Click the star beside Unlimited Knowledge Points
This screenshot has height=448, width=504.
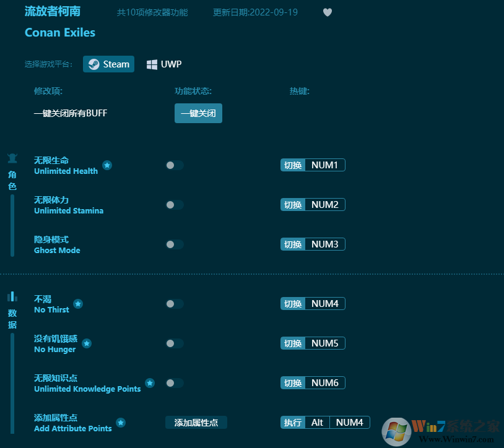click(x=149, y=383)
